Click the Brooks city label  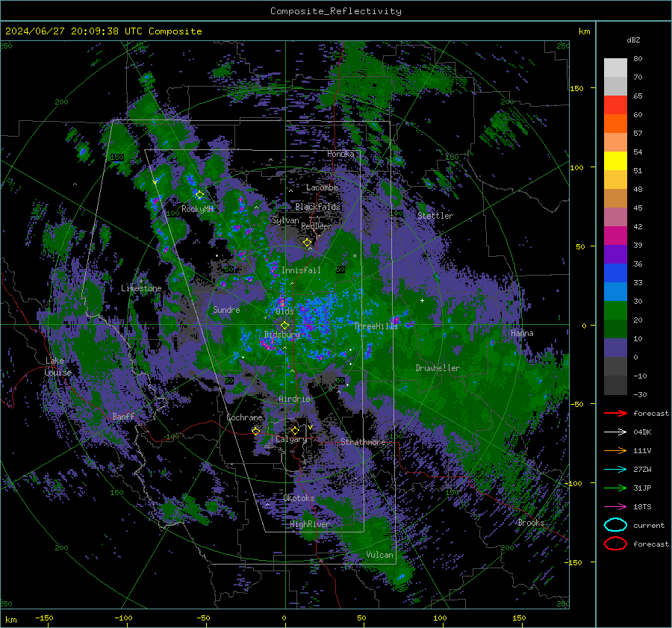coord(531,523)
